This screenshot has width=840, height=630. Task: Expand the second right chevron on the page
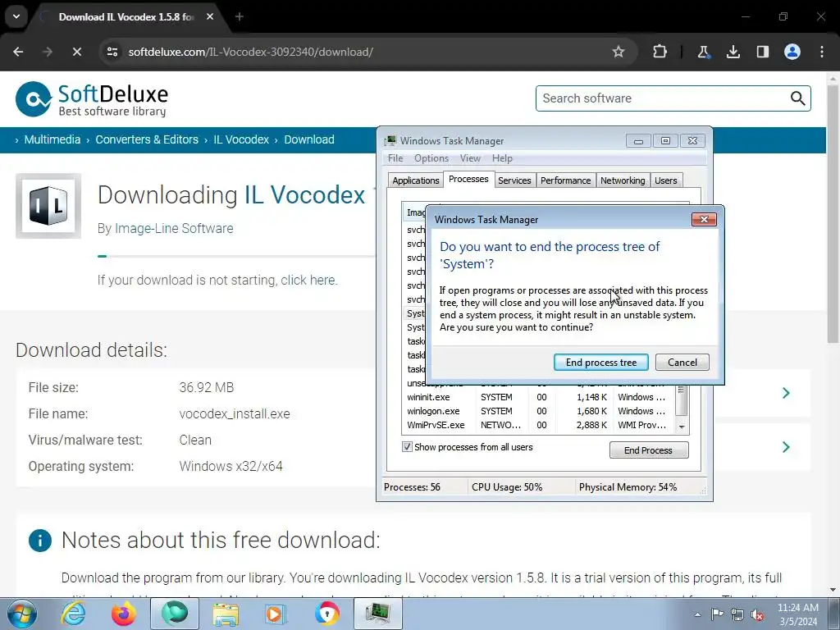tap(786, 447)
